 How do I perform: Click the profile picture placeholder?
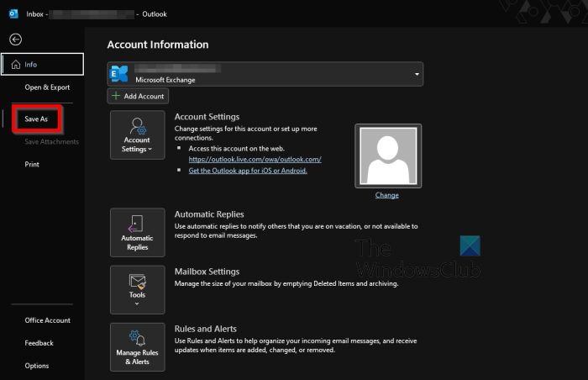pyautogui.click(x=388, y=156)
